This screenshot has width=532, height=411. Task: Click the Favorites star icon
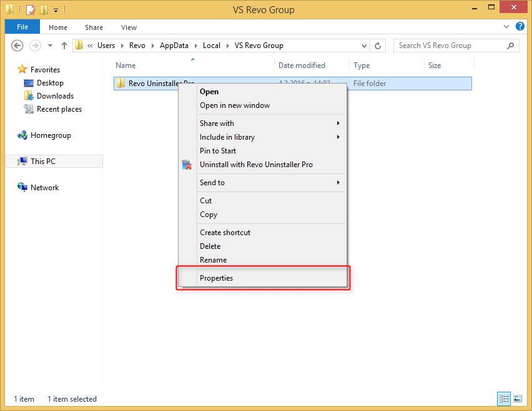22,69
